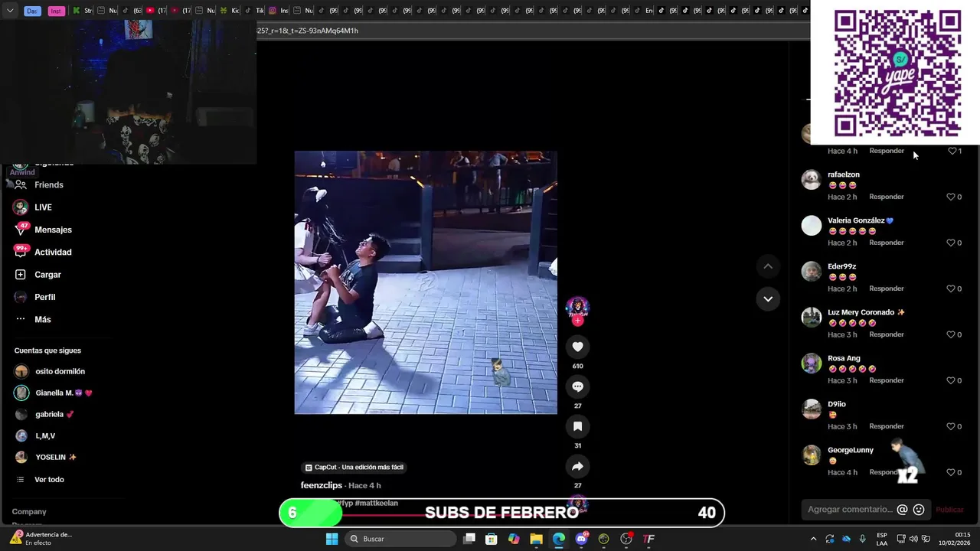This screenshot has width=980, height=551.
Task: Open the feenzclips creator avatar beside the video
Action: point(577,308)
